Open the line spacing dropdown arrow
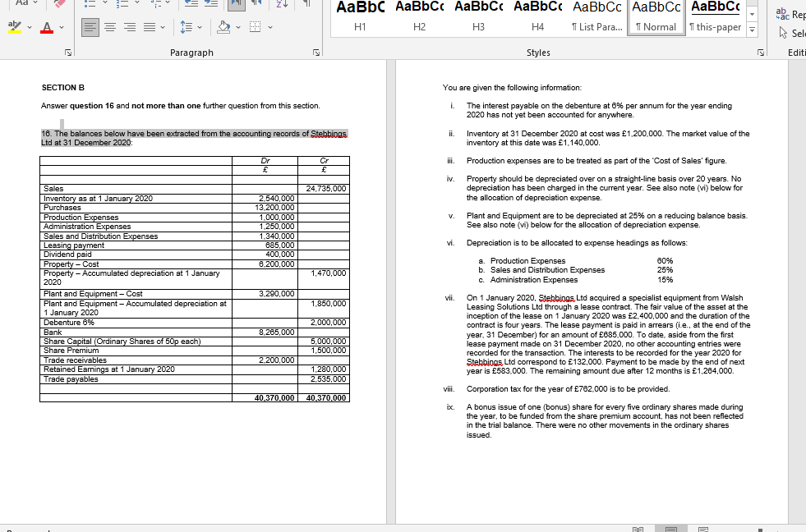 coord(200,27)
